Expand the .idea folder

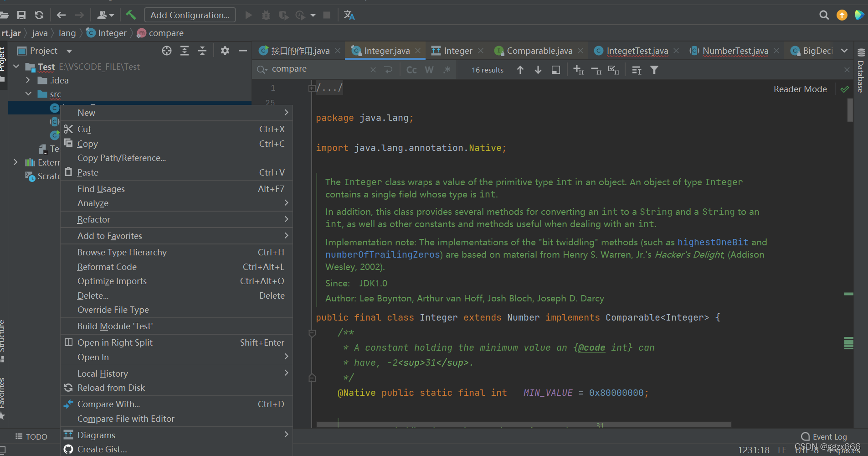[x=28, y=80]
